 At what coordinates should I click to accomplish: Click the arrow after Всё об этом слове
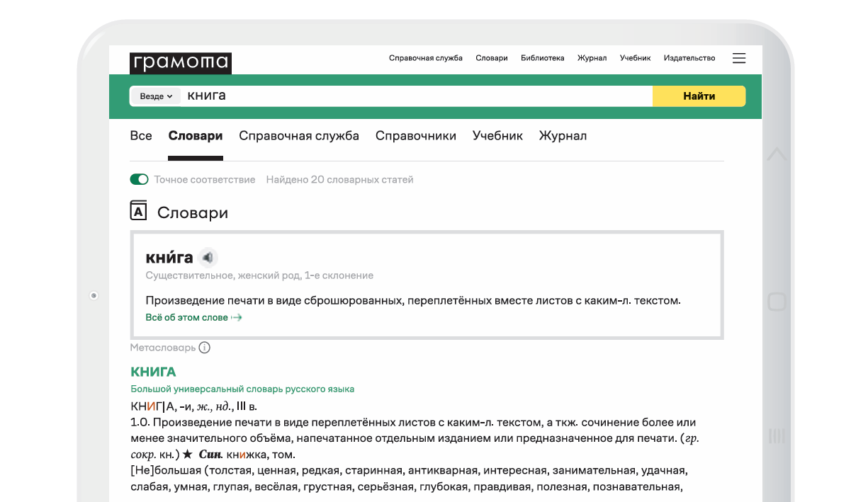237,318
